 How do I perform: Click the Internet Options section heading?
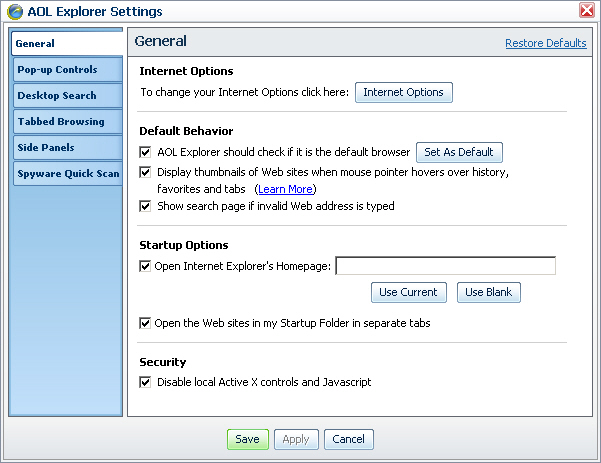(186, 71)
